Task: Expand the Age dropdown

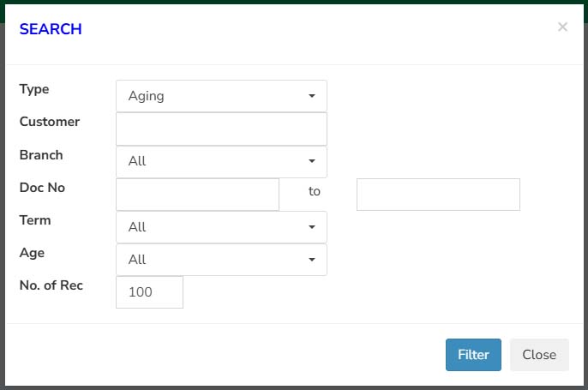Action: [x=221, y=260]
